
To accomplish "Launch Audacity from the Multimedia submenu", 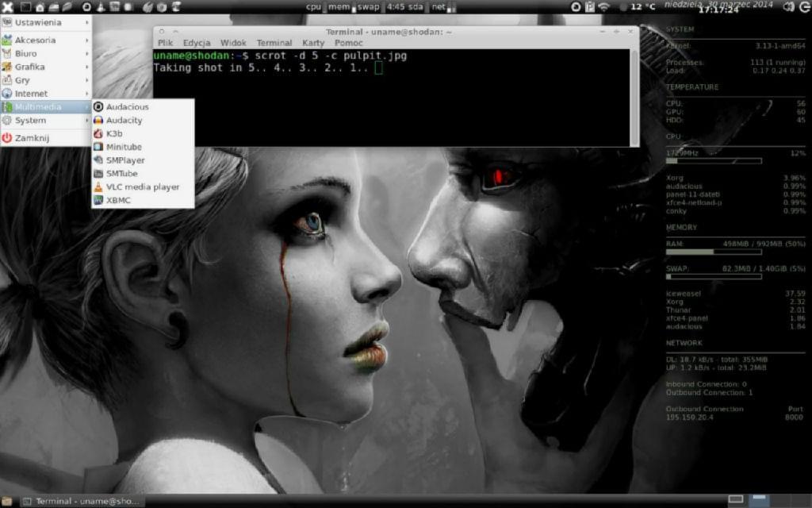I will click(144, 120).
